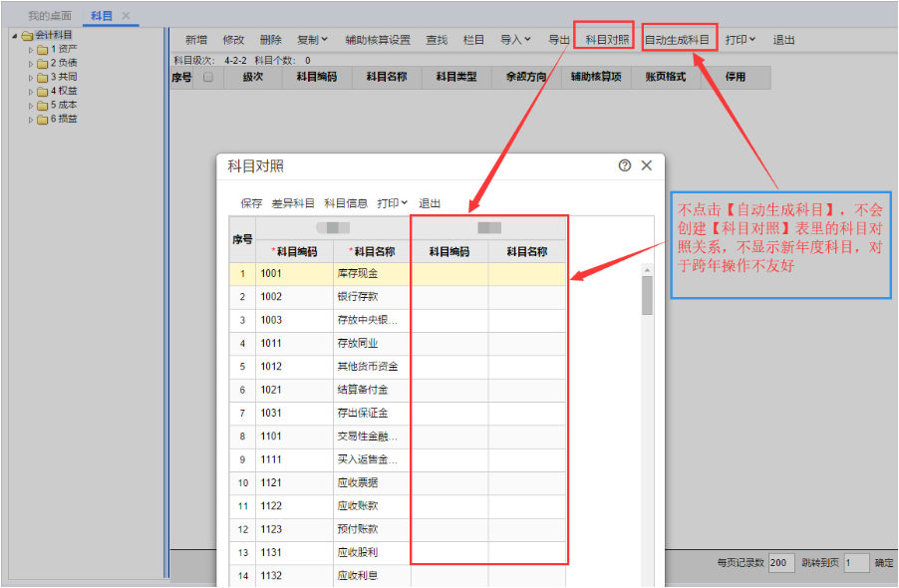Open 辅助核算设置

tap(378, 40)
